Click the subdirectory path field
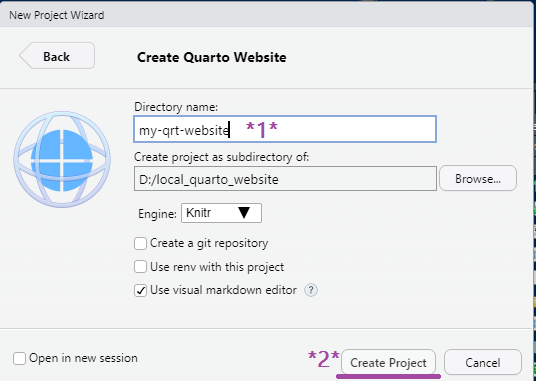The image size is (536, 381). coord(285,178)
